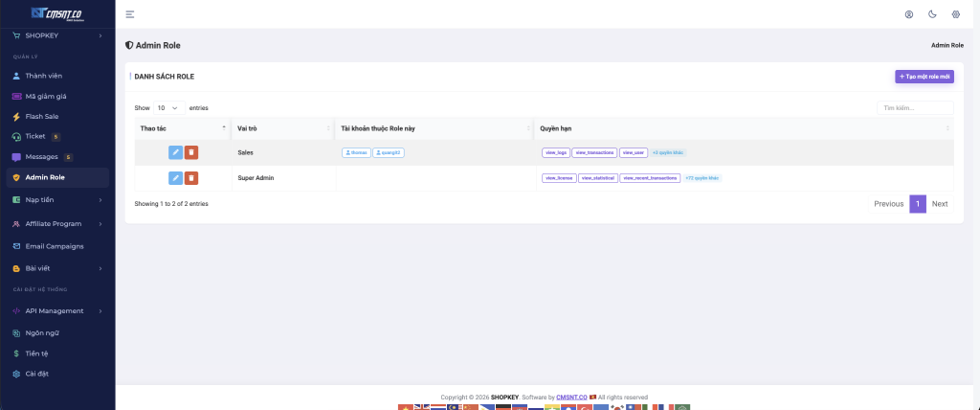
Task: Open the user profile icon in header
Action: tap(909, 14)
